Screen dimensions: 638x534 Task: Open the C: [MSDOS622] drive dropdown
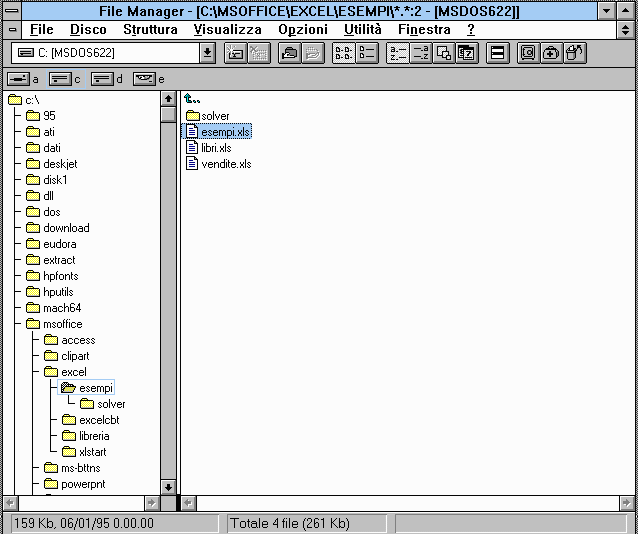click(207, 53)
